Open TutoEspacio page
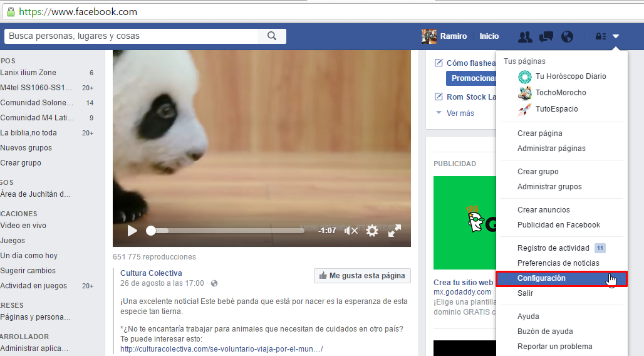Viewport: 644px width, 356px height. [556, 109]
